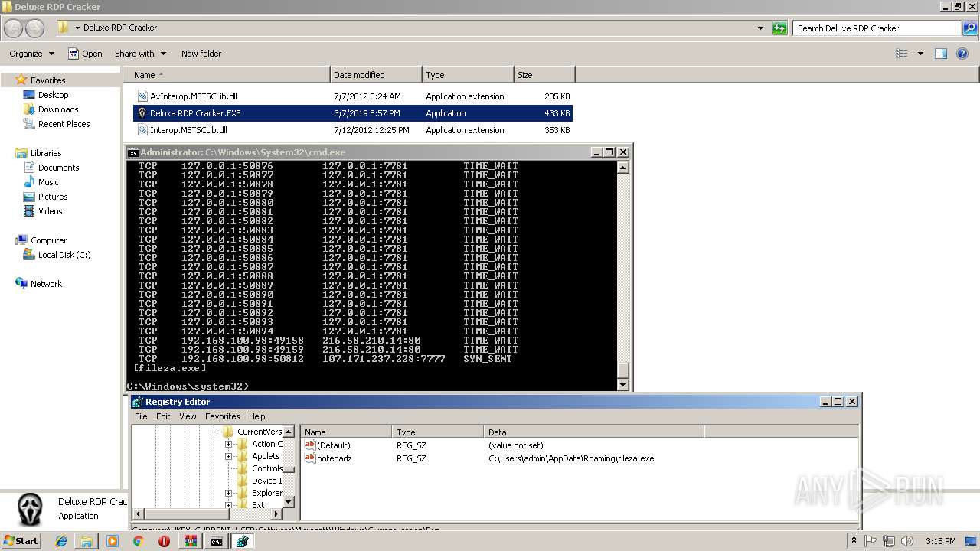Open Internet Explorer from taskbar

click(61, 541)
